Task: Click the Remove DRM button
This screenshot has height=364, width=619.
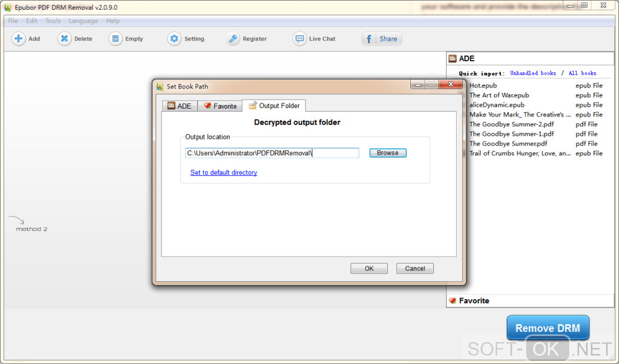Action: pos(548,328)
